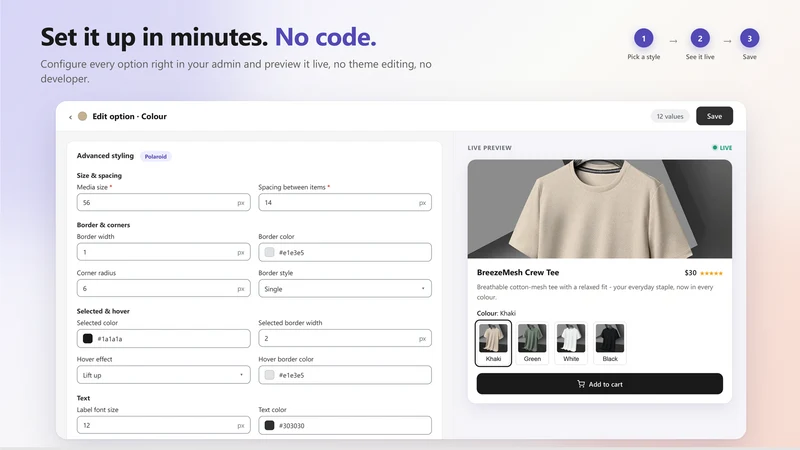Save the colour option settings
The height and width of the screenshot is (450, 800).
[714, 116]
